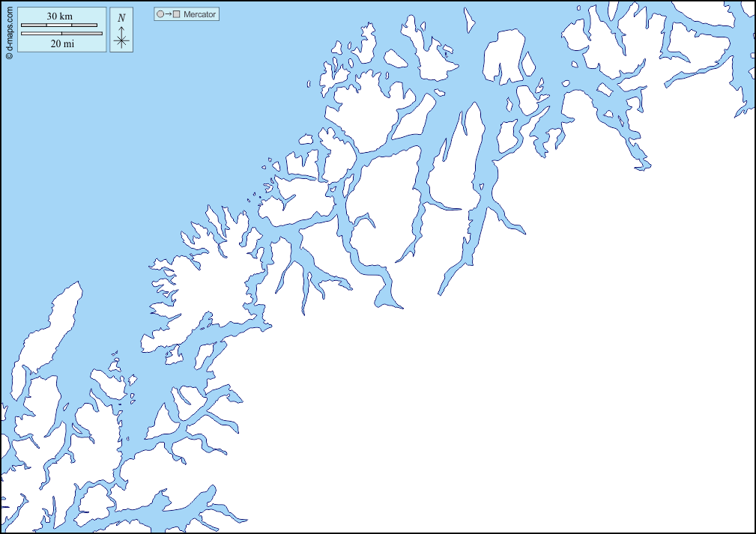Click the white middle segment of the kilometer bar
756x534 pixels.
59,25
